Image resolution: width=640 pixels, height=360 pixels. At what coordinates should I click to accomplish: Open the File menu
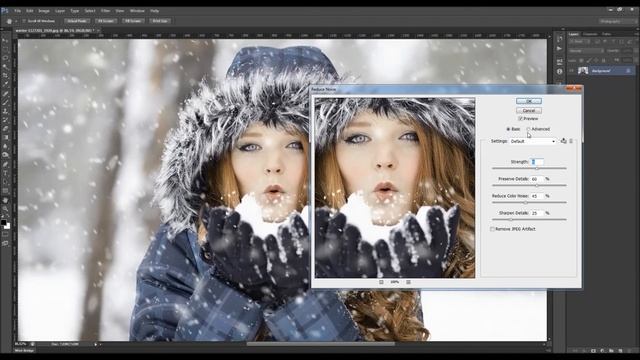coord(18,11)
